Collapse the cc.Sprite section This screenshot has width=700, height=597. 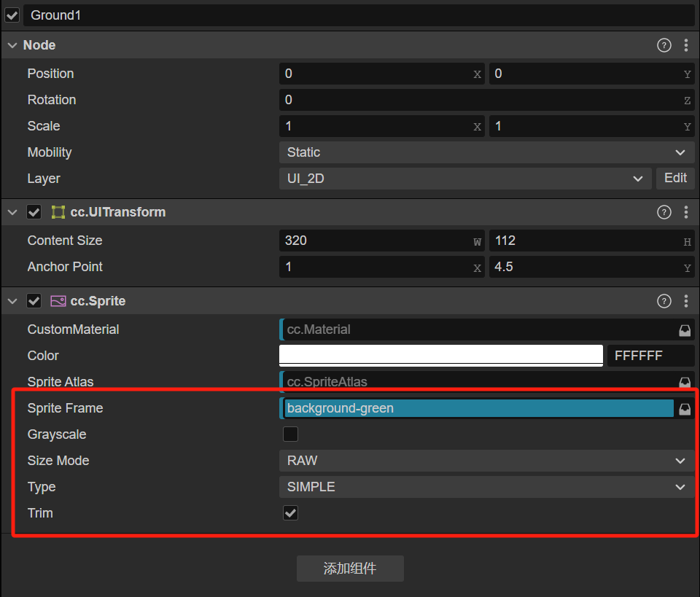(12, 301)
